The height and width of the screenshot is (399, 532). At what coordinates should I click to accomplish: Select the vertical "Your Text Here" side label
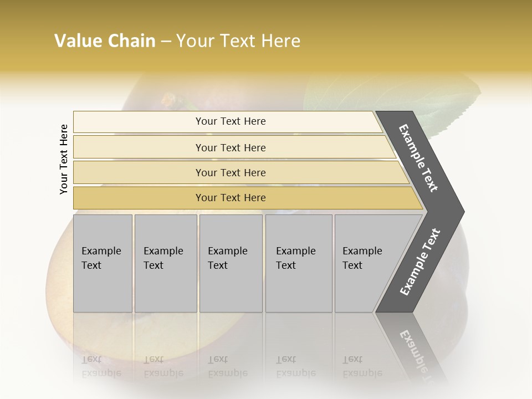tap(64, 159)
